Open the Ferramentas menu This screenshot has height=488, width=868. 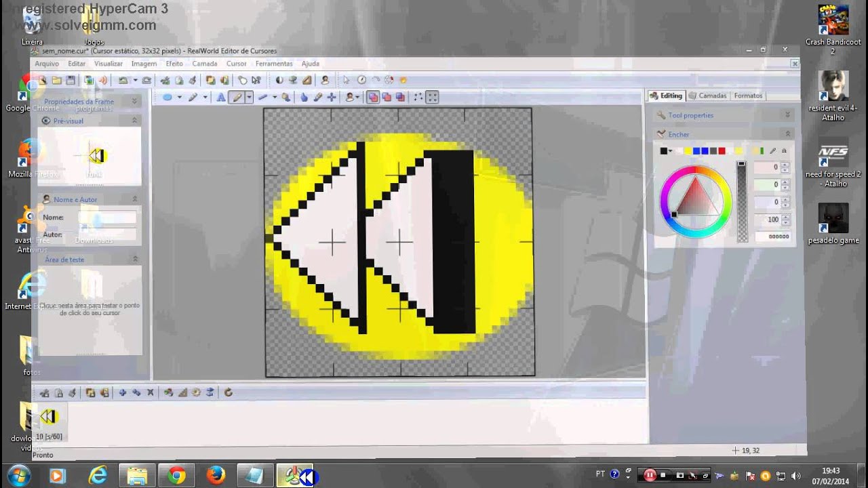[274, 64]
